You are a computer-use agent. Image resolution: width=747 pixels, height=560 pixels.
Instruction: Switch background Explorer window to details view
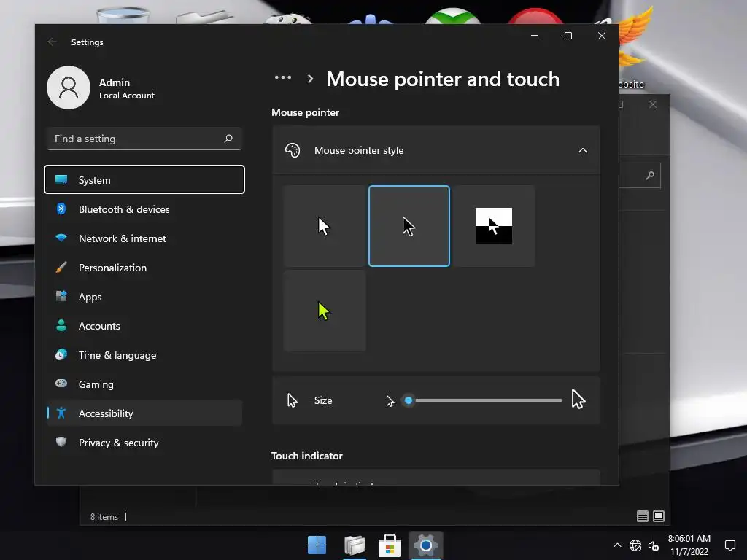pyautogui.click(x=642, y=516)
